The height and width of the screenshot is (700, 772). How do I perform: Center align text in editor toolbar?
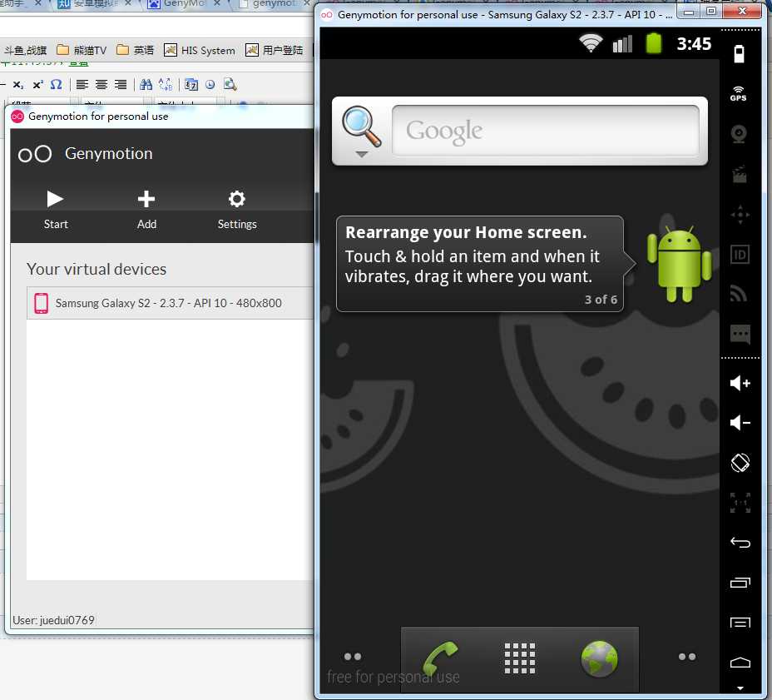(x=101, y=85)
